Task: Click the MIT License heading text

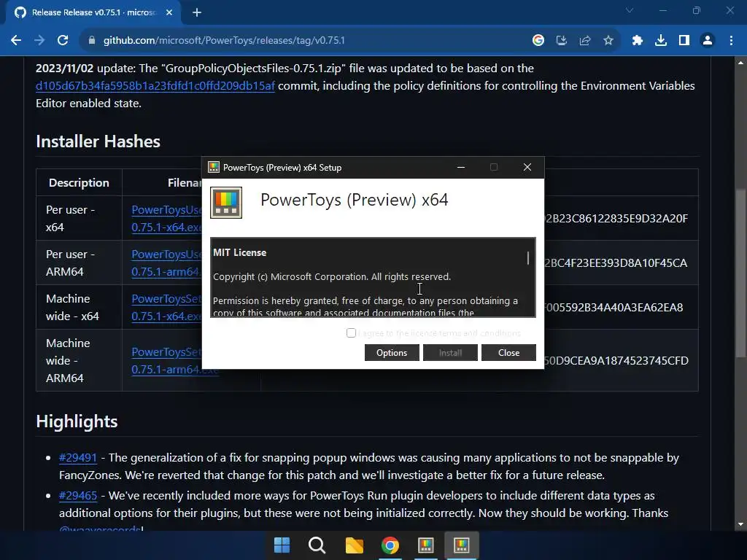Action: (239, 252)
